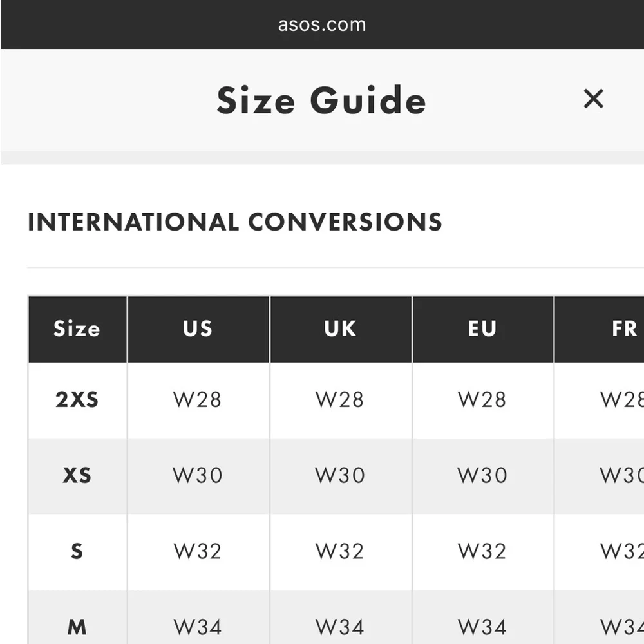This screenshot has width=644, height=644.
Task: Select the S row label
Action: pyautogui.click(x=77, y=551)
